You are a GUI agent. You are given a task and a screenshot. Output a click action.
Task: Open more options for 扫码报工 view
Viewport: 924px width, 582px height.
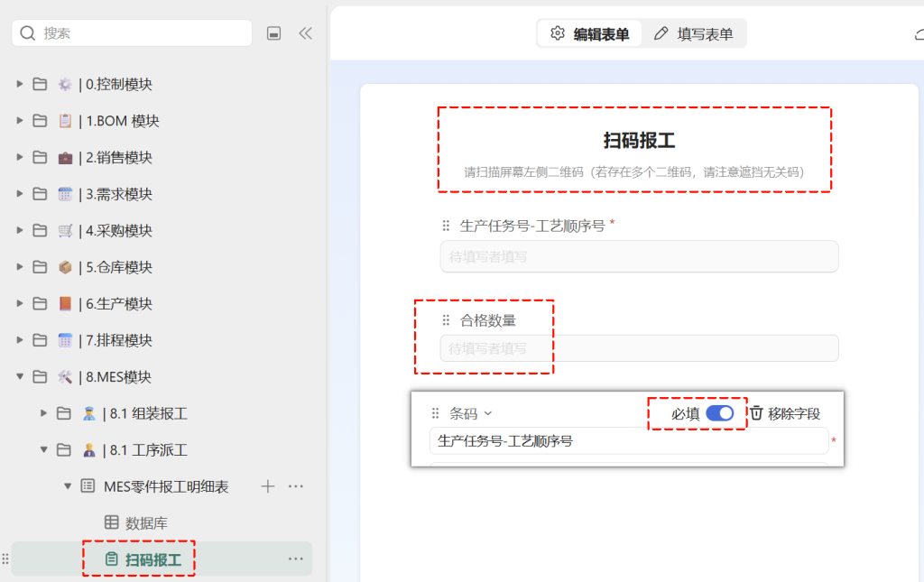click(296, 559)
